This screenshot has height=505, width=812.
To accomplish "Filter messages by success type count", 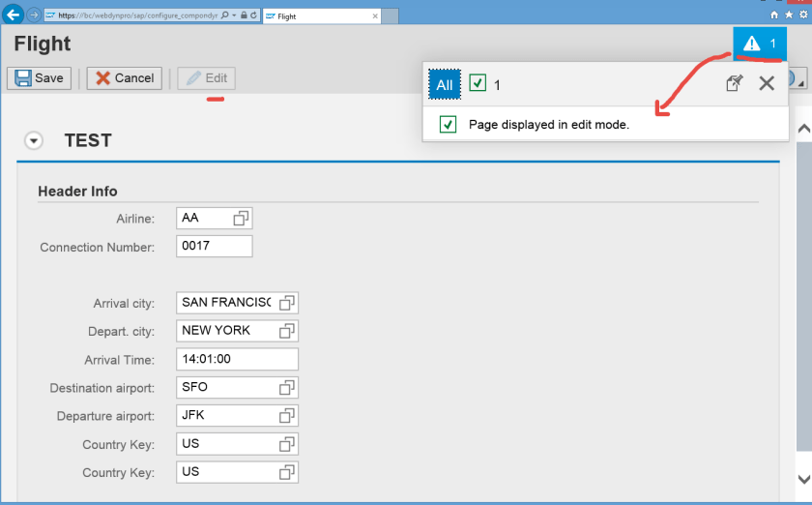I will [x=484, y=83].
